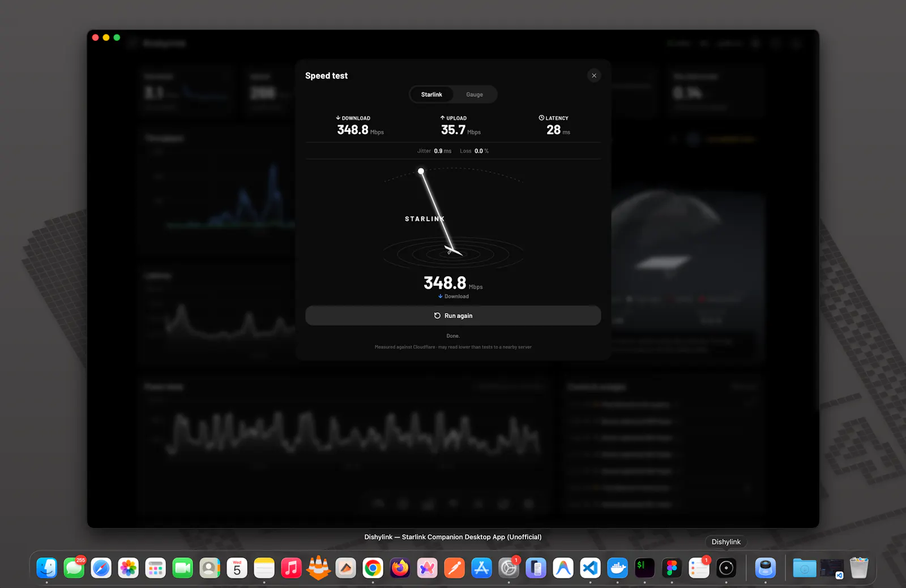Open the recent screenshot stack in dock

click(832, 568)
